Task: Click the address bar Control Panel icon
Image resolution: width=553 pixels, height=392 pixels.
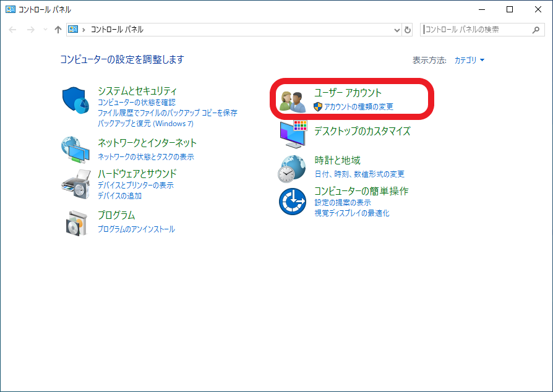Action: (x=73, y=29)
